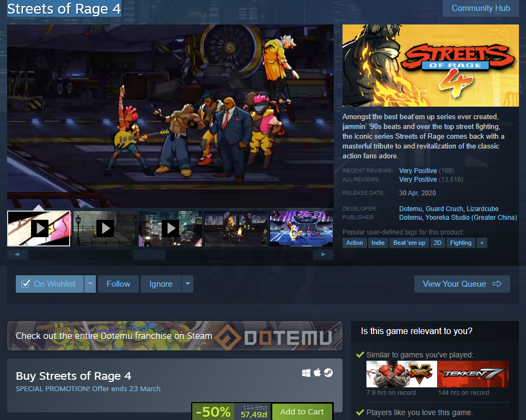Click the left arrow of thumbnail strip
This screenshot has width=526, height=420.
[17, 255]
